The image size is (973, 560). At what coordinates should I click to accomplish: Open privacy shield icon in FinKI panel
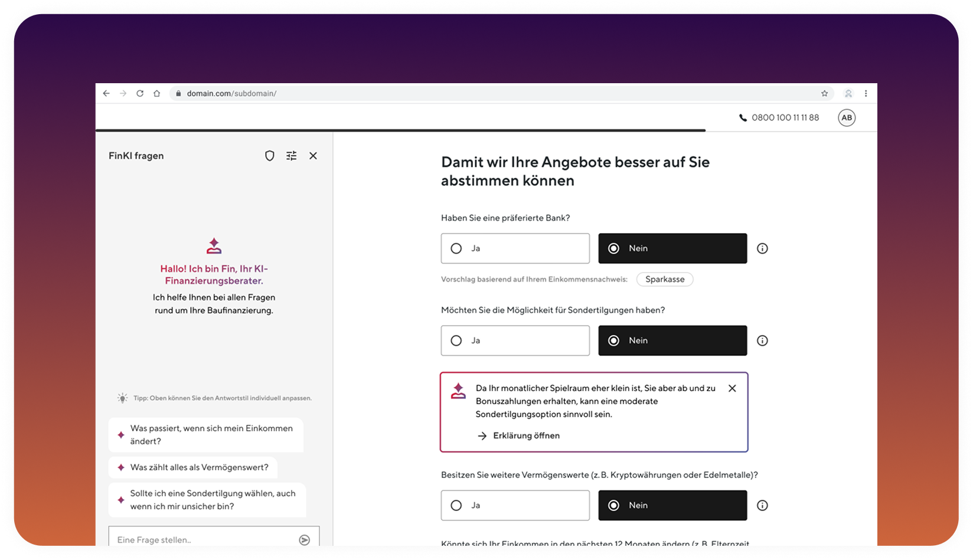[270, 156]
